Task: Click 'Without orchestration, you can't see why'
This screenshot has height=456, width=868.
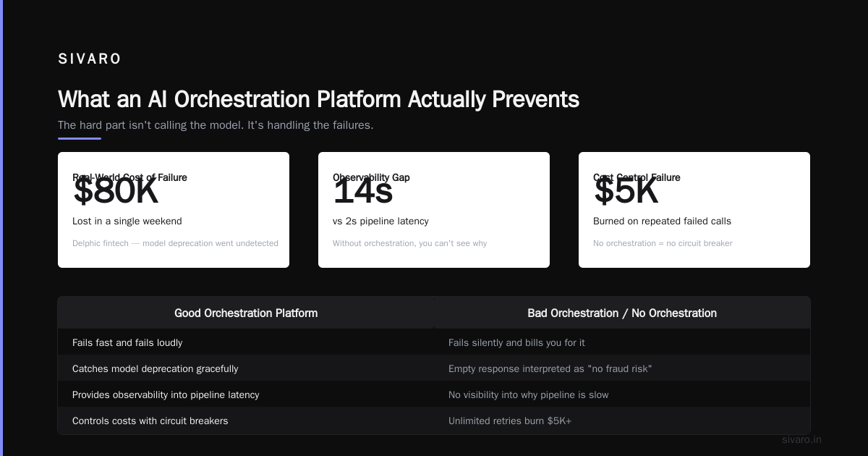Action: pos(409,243)
